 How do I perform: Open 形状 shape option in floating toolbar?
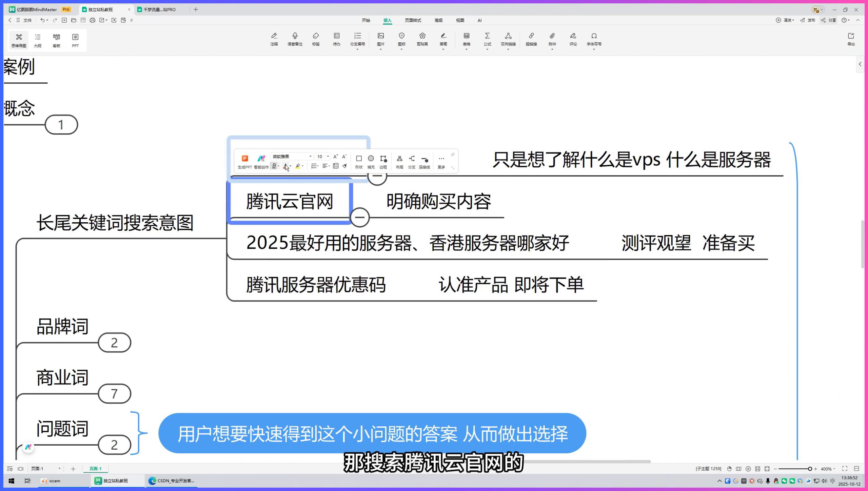[359, 162]
